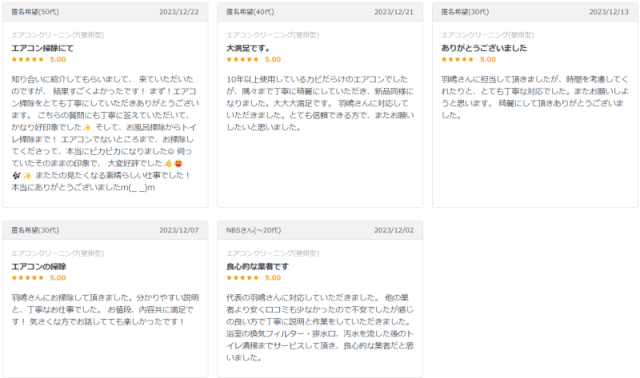Click the 2023/12/21 review date
The width and height of the screenshot is (640, 378).
point(394,12)
